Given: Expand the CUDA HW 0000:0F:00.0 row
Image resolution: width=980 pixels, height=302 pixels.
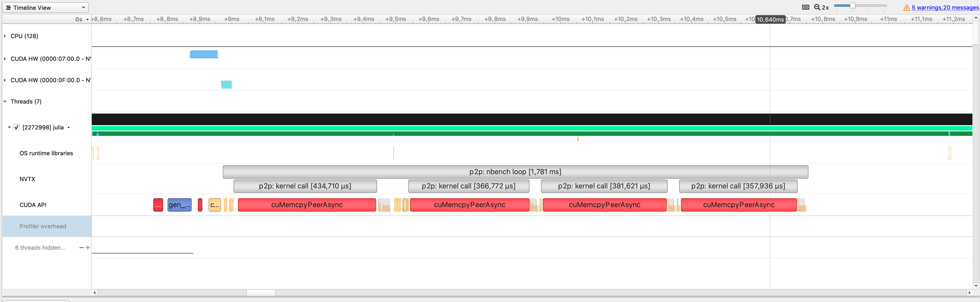Looking at the screenshot, I should pyautogui.click(x=5, y=80).
